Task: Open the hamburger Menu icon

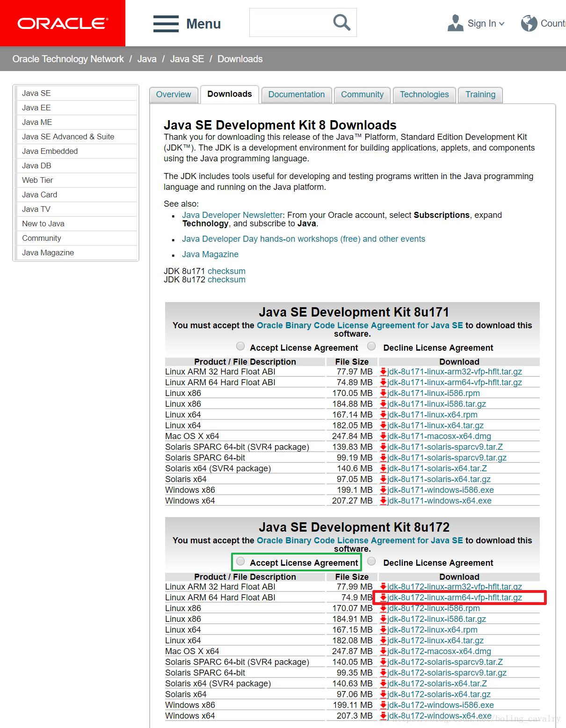Action: (x=166, y=23)
